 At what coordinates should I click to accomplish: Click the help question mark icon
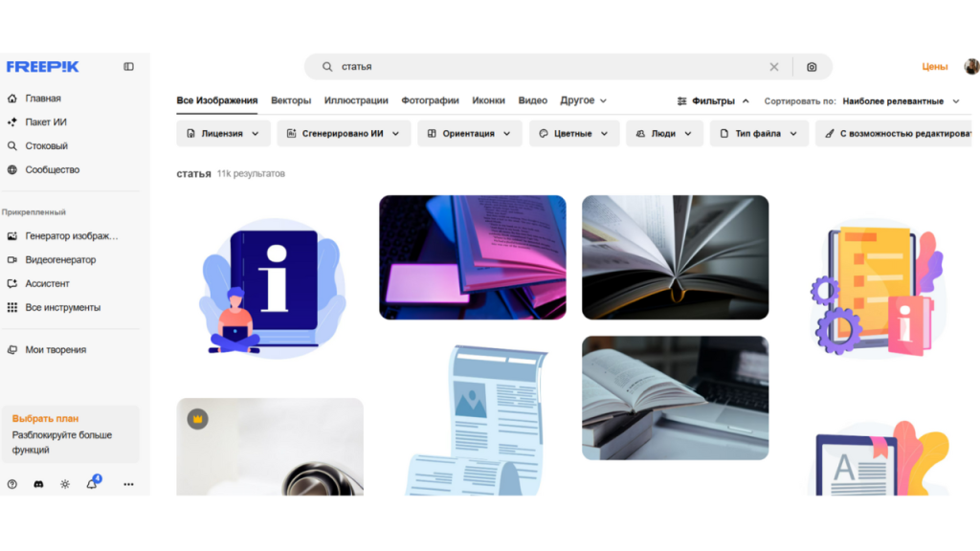[11, 484]
